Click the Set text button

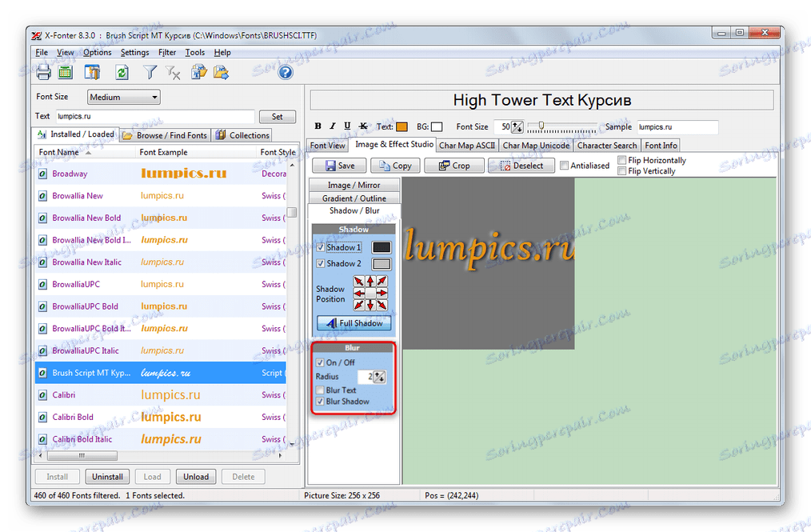278,117
